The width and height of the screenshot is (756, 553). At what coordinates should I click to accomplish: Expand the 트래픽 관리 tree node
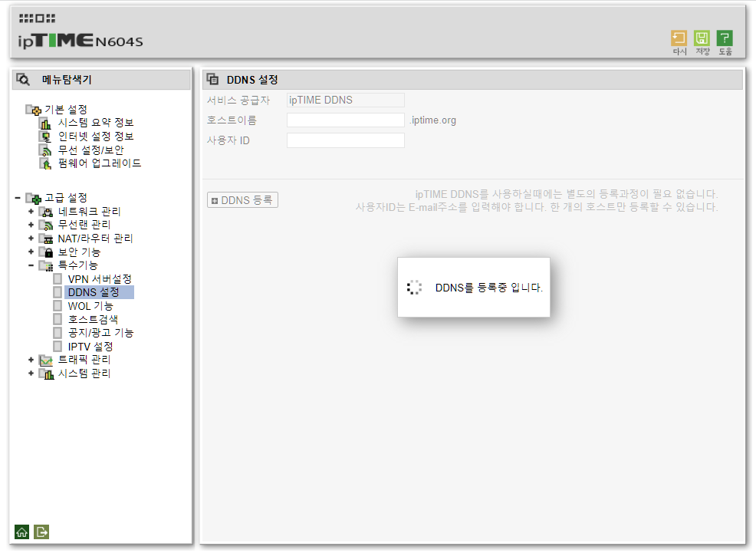pyautogui.click(x=31, y=360)
